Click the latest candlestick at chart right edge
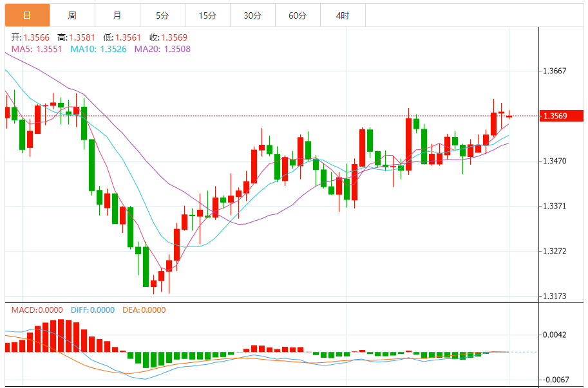This screenshot has height=388, width=588. tap(509, 116)
